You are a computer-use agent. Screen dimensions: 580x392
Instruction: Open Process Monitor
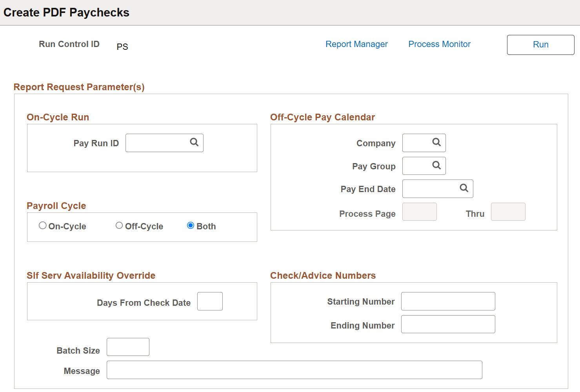(439, 44)
